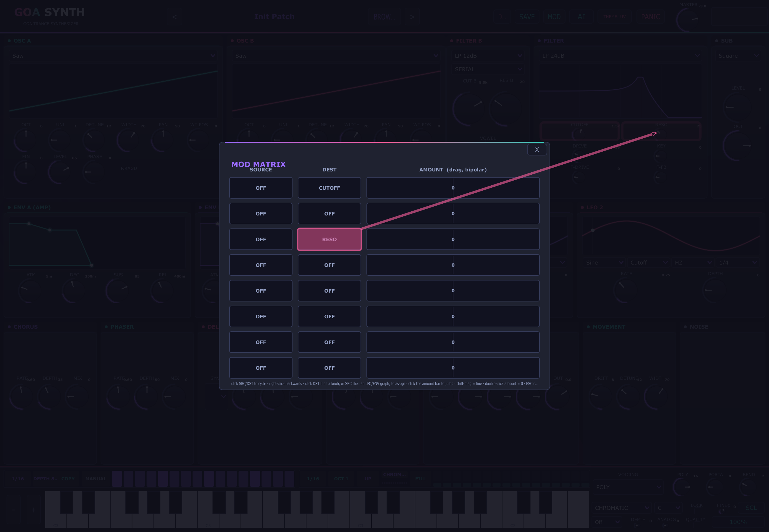Open the OSC A waveform Saw dropdown
The width and height of the screenshot is (769, 532).
[113, 56]
